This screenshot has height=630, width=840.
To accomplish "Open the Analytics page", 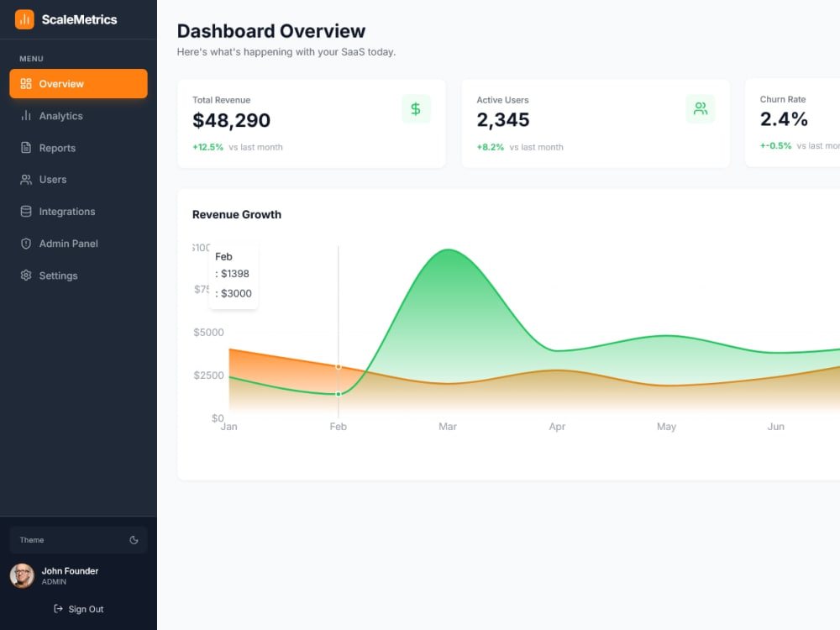I will [x=78, y=116].
